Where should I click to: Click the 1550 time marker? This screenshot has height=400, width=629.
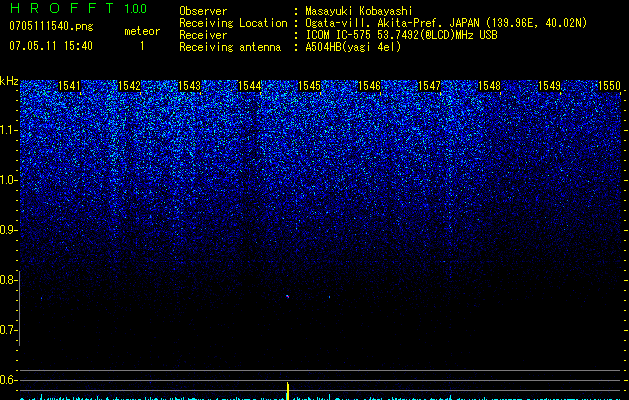609,86
